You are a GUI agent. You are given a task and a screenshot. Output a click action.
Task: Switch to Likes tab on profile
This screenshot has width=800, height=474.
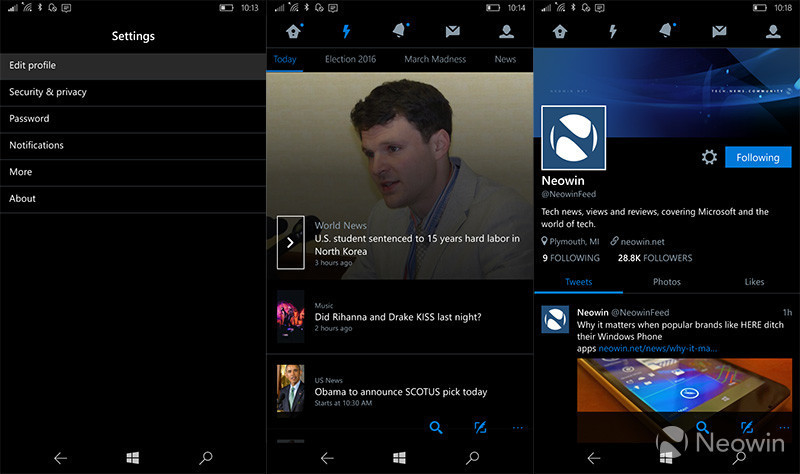(754, 282)
